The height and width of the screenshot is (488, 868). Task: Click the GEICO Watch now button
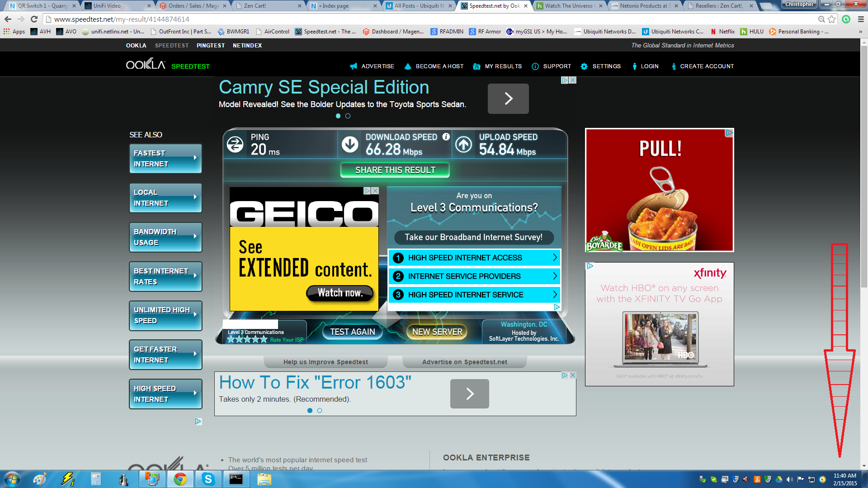(x=340, y=293)
